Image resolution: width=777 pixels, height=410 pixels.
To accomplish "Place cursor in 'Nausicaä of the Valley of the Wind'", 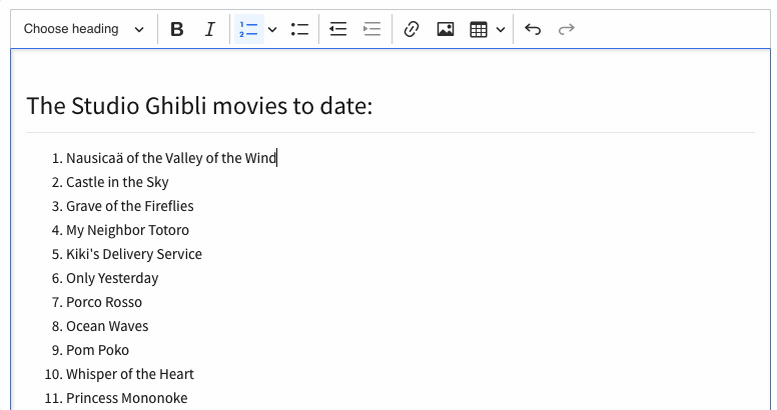I will pos(171,158).
